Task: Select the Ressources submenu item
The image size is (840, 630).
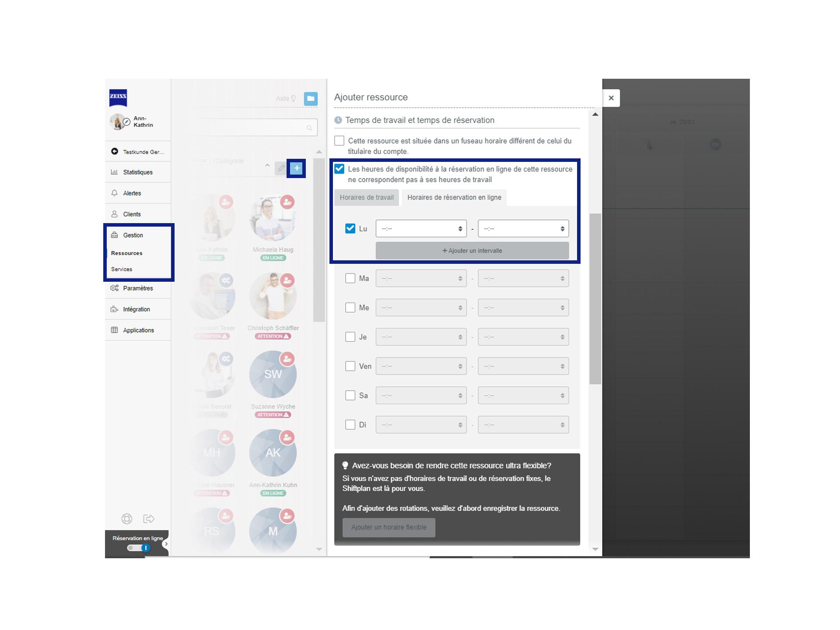Action: point(126,253)
